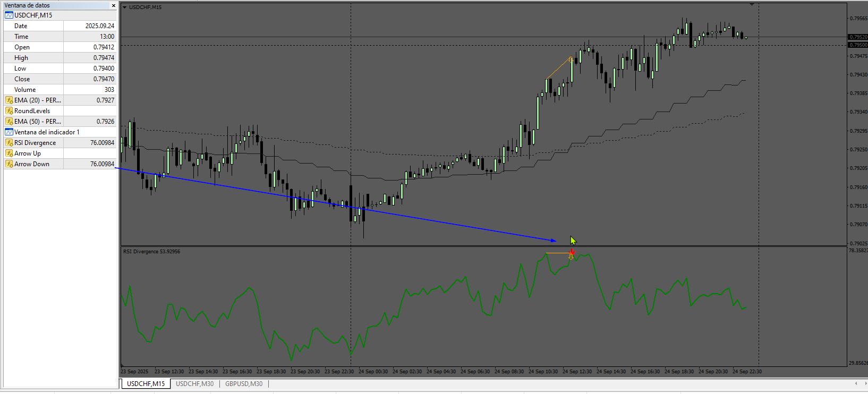
Task: Click the RSI Divergence indicator icon
Action: [x=9, y=143]
